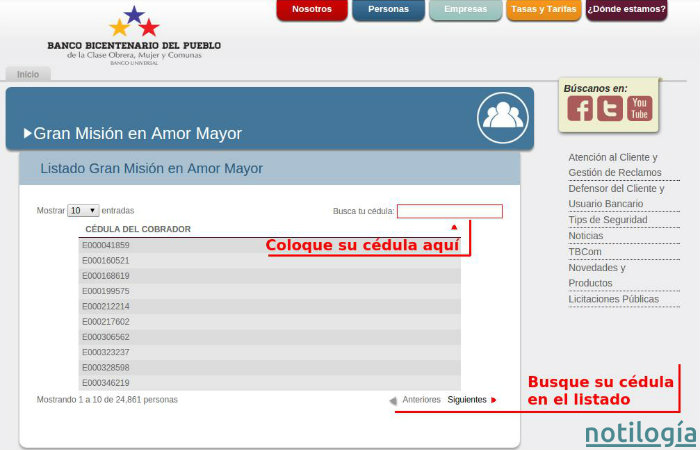
Task: Select row E000212214
Action: coord(270,306)
